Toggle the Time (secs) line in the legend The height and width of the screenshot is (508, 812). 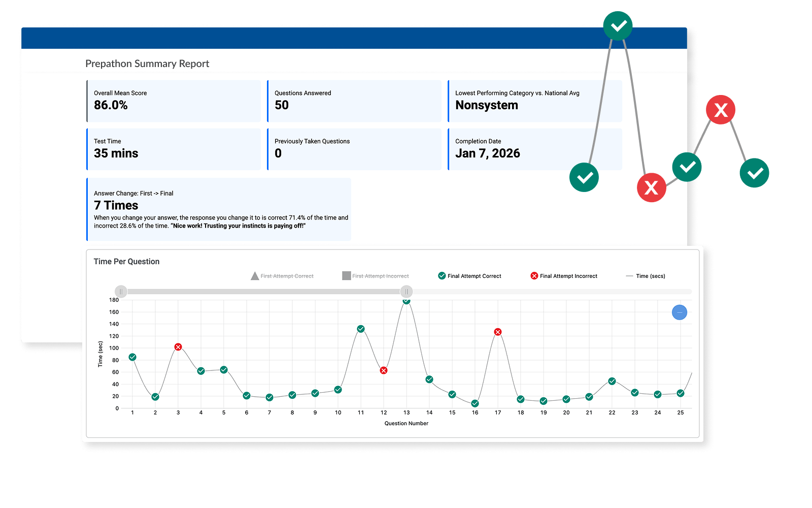click(645, 276)
